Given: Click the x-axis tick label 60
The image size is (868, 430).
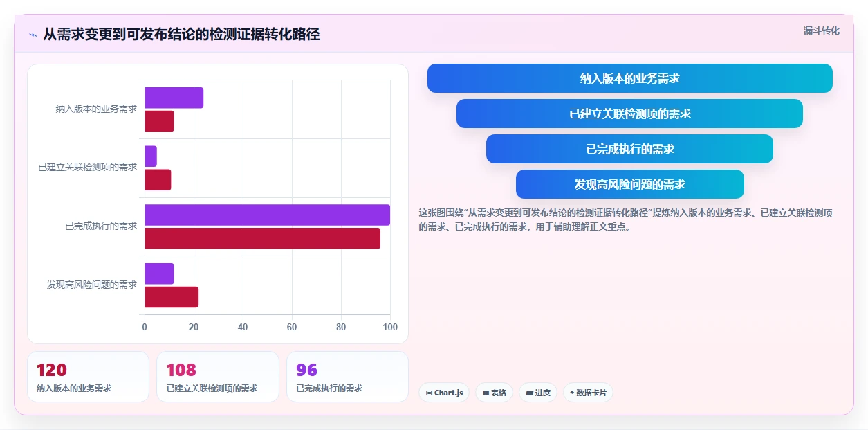Looking at the screenshot, I should pyautogui.click(x=292, y=327).
